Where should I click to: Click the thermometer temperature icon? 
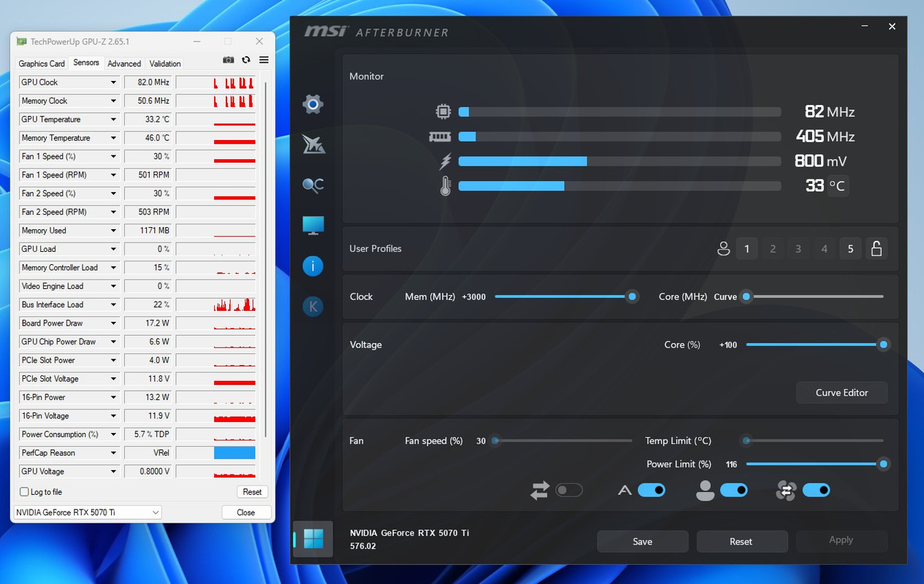(446, 186)
